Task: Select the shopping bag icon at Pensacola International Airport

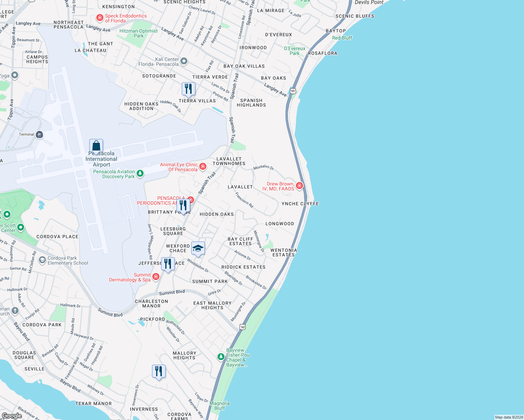Action: point(96,145)
